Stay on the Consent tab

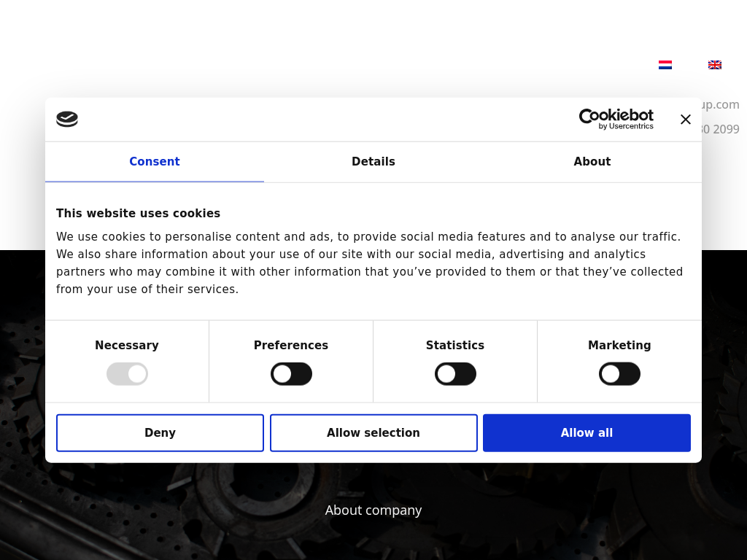pos(154,162)
